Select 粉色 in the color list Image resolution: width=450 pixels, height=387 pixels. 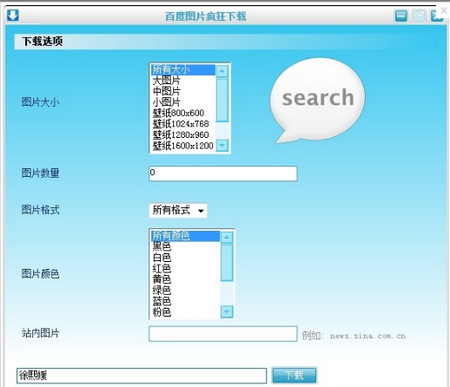pyautogui.click(x=185, y=312)
